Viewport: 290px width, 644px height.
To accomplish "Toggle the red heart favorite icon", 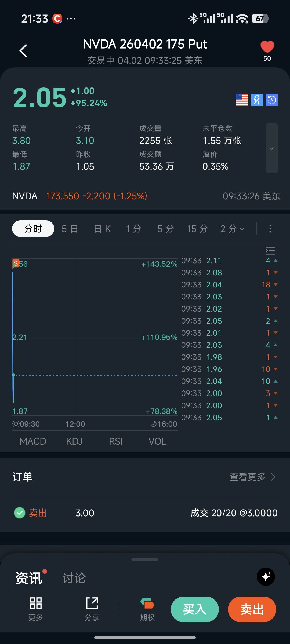I will click(x=267, y=47).
